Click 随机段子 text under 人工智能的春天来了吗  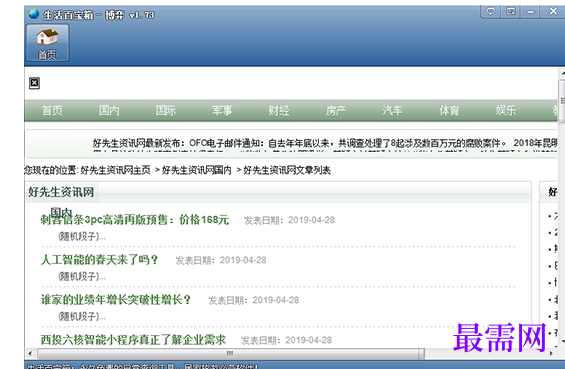tap(82, 277)
